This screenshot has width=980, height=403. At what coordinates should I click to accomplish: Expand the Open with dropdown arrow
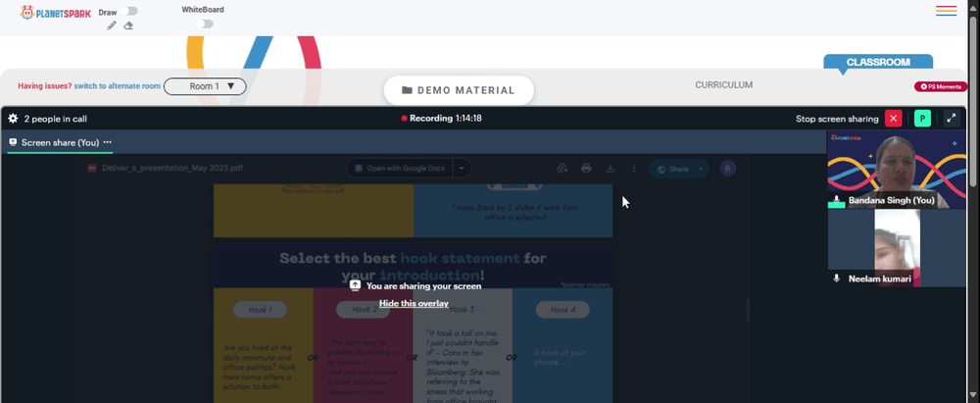tap(463, 169)
